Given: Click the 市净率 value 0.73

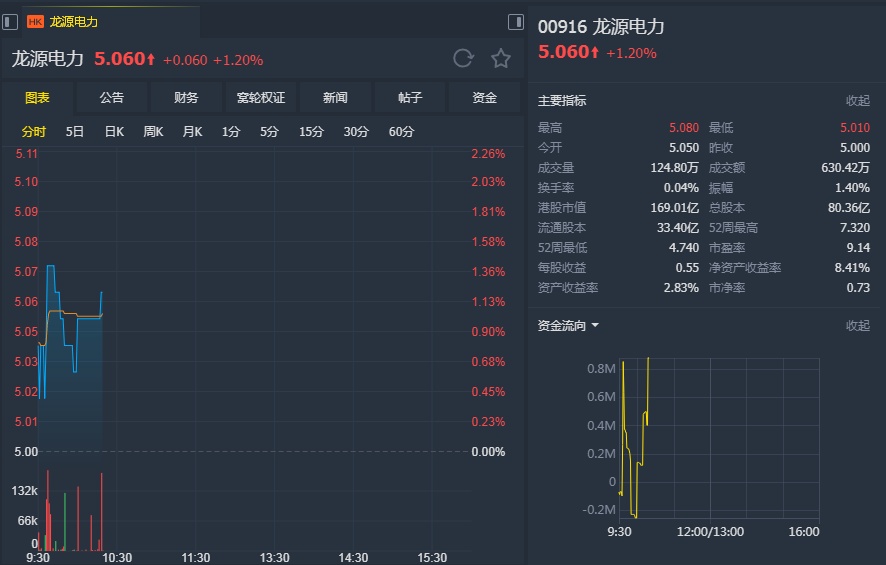Looking at the screenshot, I should [858, 288].
